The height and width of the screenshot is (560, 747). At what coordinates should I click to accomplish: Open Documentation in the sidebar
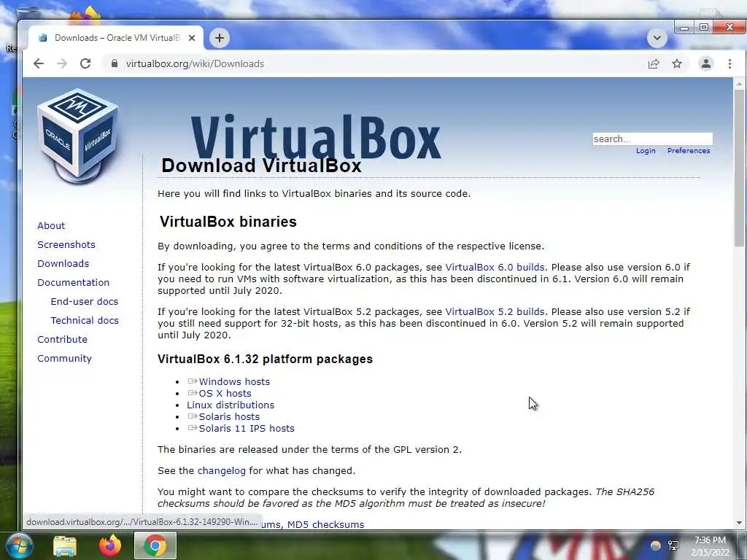coord(74,282)
